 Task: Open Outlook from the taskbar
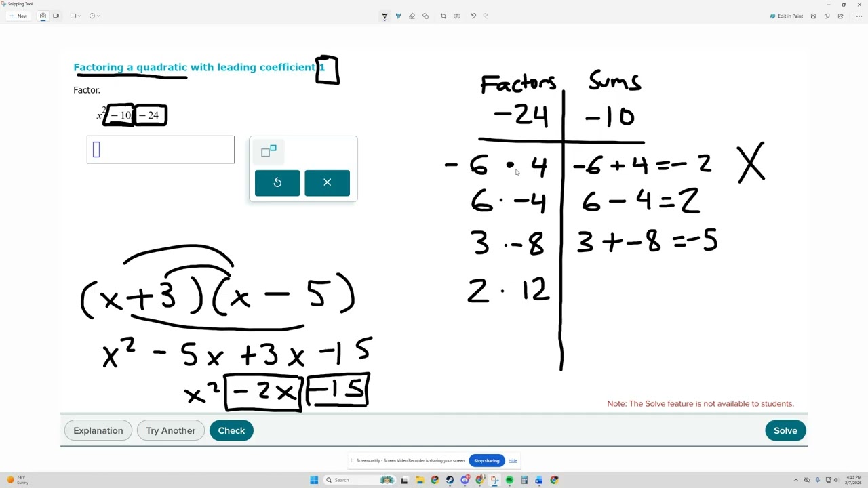[539, 480]
